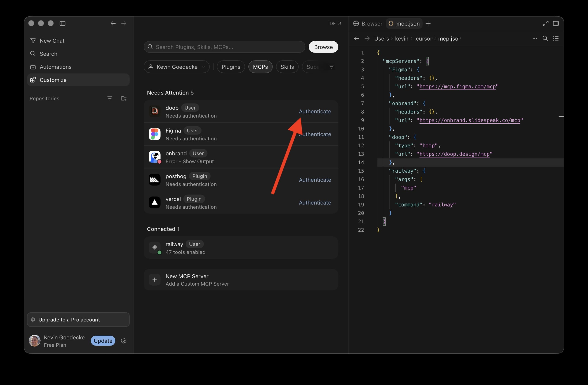
Task: Click the vercel triangle icon
Action: (x=155, y=202)
